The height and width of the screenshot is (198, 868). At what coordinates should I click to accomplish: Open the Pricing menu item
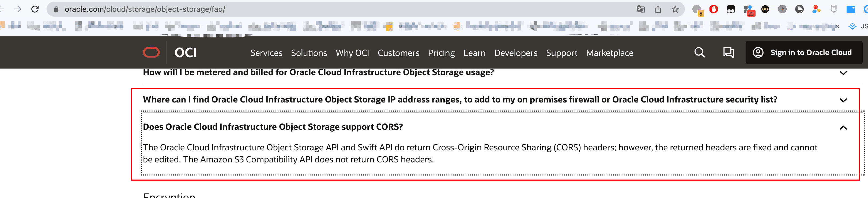coord(441,53)
